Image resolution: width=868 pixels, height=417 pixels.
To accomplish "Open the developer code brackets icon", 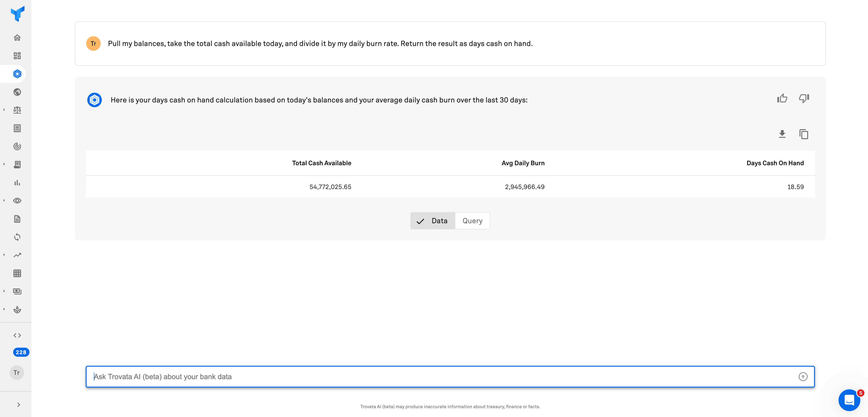I will [17, 335].
